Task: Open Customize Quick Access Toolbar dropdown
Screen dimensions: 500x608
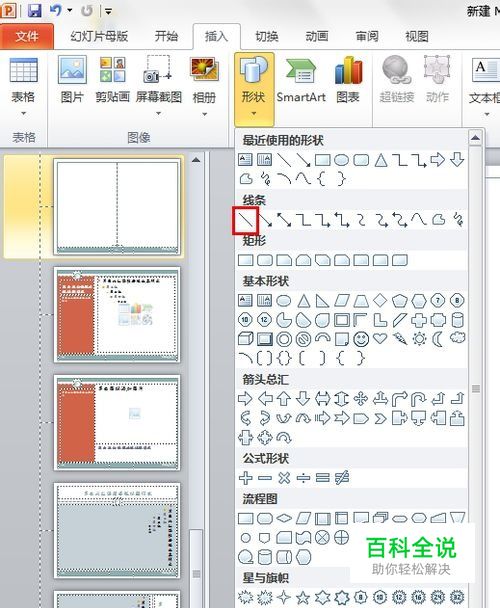Action: pos(109,11)
